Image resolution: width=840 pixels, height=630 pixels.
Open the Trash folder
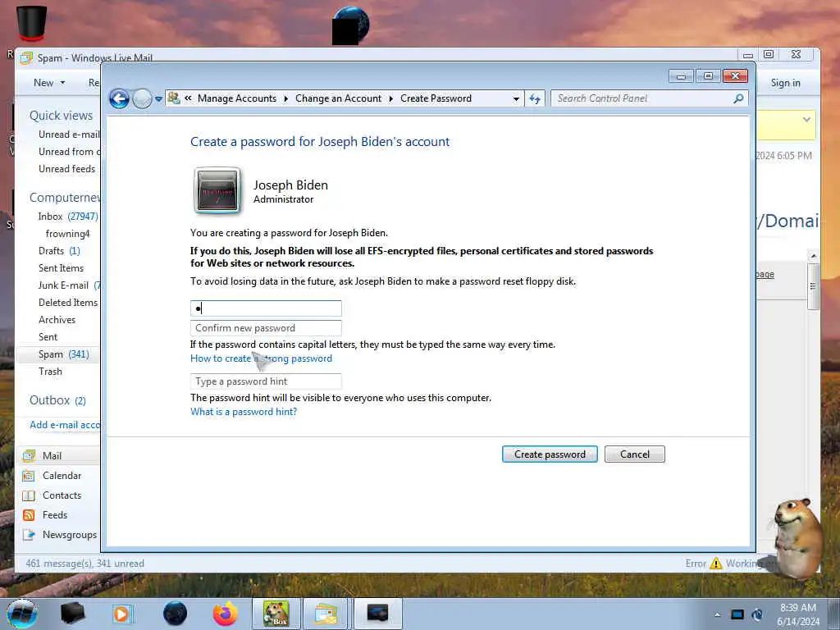point(50,372)
